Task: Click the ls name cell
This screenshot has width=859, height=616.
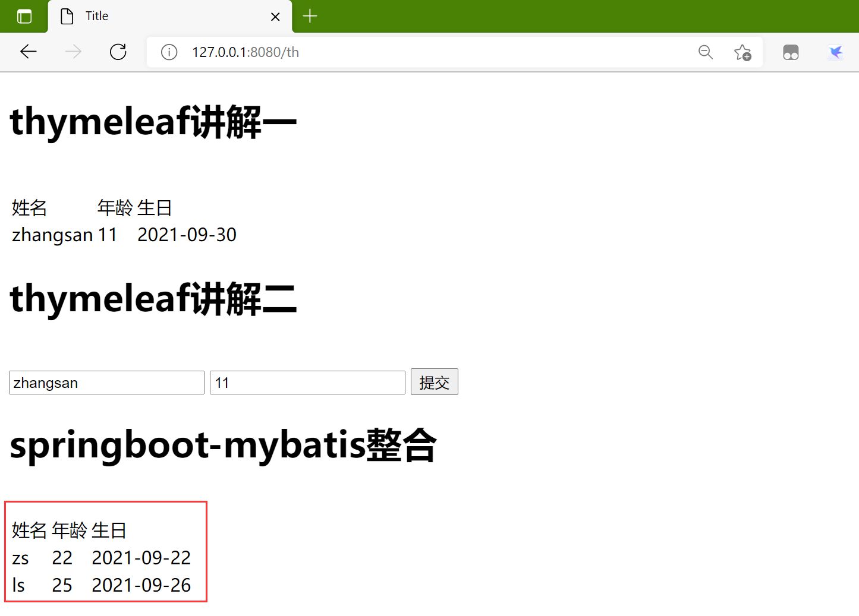Action: [x=18, y=585]
